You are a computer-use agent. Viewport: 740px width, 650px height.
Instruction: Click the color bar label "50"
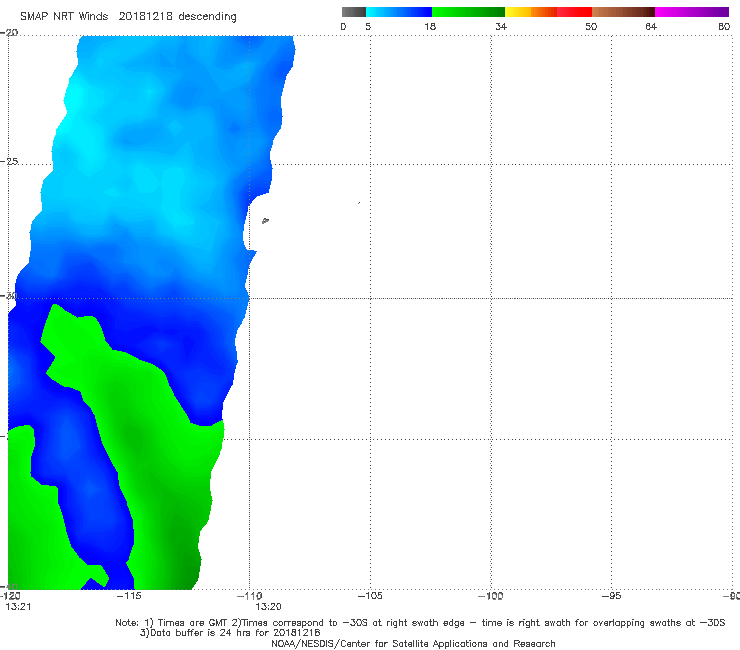pyautogui.click(x=591, y=26)
